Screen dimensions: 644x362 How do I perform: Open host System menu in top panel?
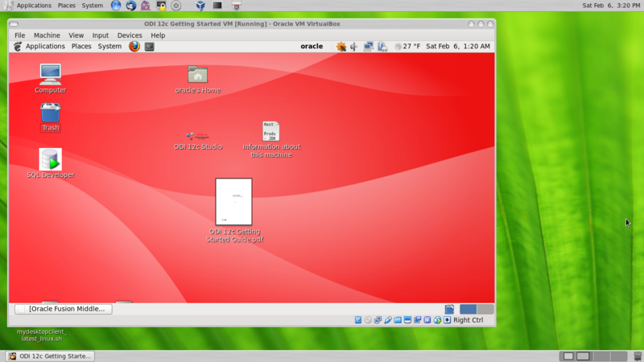(93, 6)
